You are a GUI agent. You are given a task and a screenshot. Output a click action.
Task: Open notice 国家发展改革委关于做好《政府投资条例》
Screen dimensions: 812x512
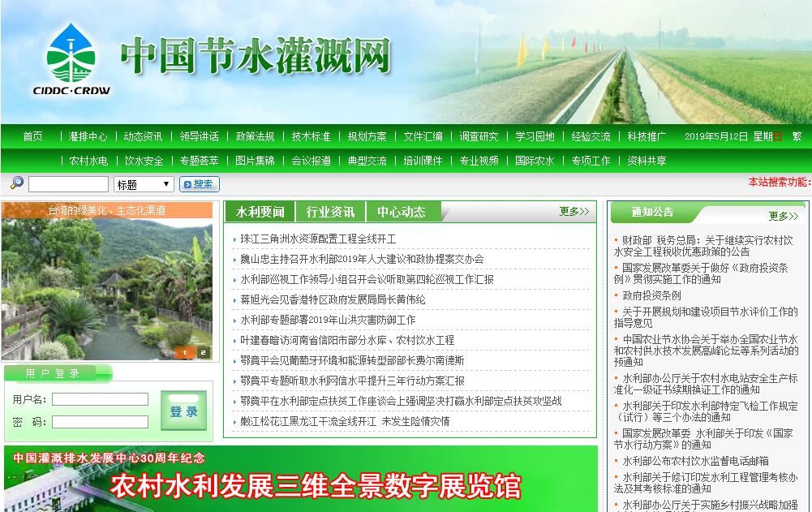[701, 273]
